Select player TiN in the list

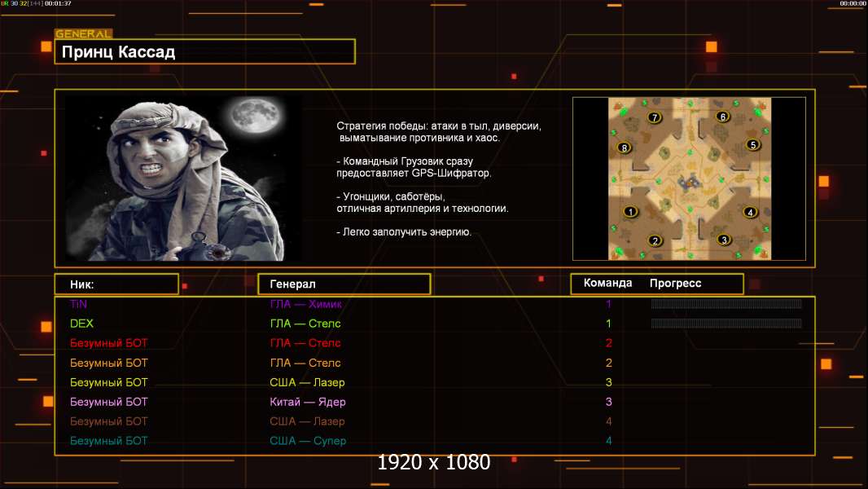coord(79,304)
